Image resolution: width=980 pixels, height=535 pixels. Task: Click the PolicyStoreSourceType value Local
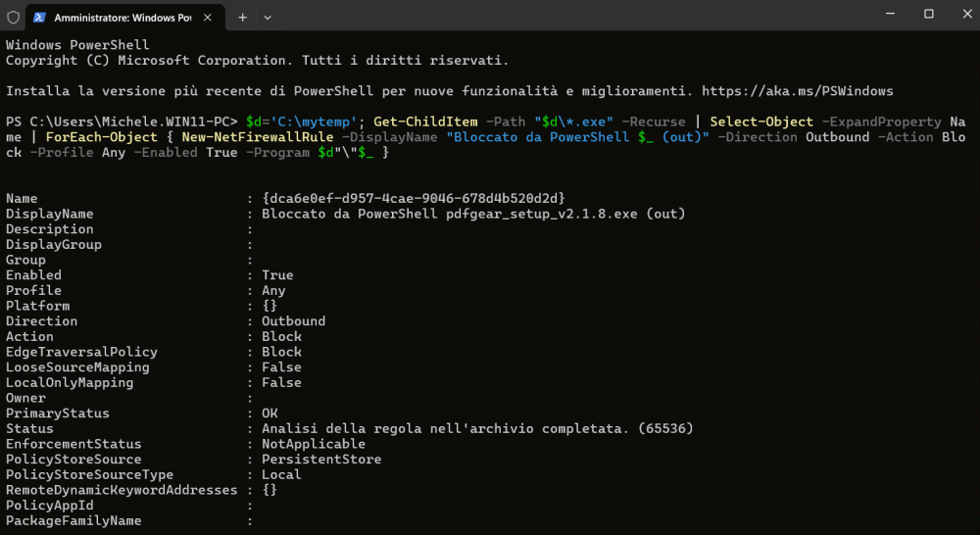coord(282,474)
